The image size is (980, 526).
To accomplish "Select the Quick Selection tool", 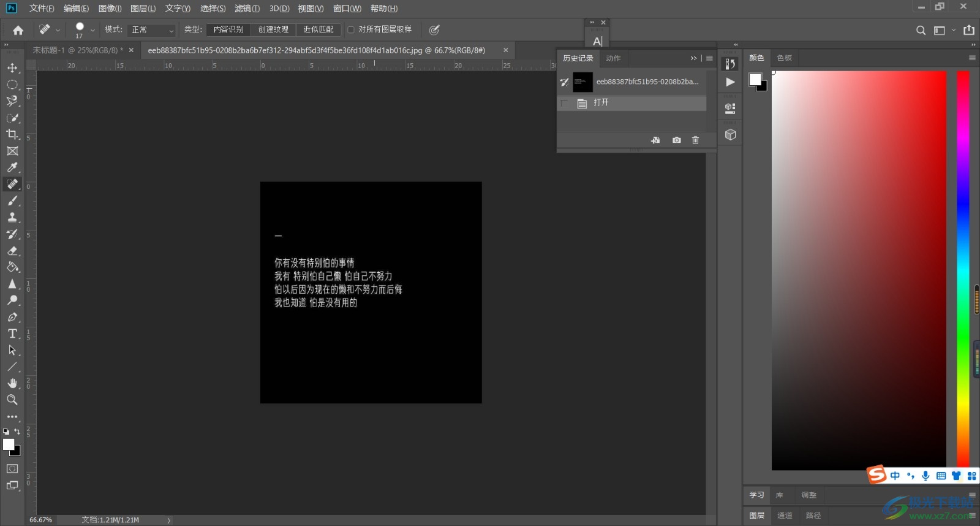I will (12, 118).
